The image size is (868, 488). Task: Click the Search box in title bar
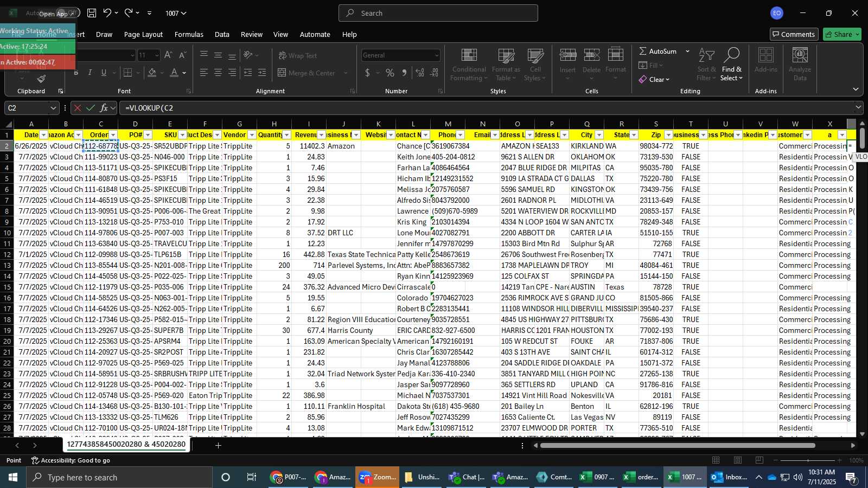pos(438,13)
